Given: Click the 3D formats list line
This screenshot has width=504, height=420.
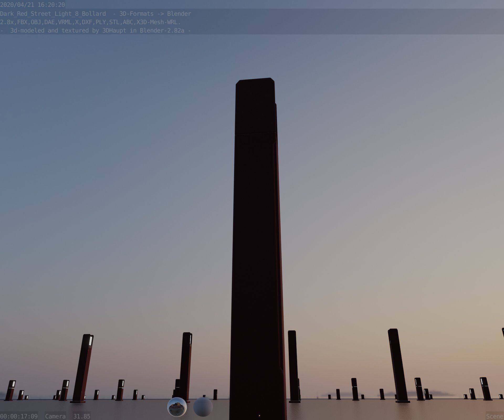Looking at the screenshot, I should [90, 22].
